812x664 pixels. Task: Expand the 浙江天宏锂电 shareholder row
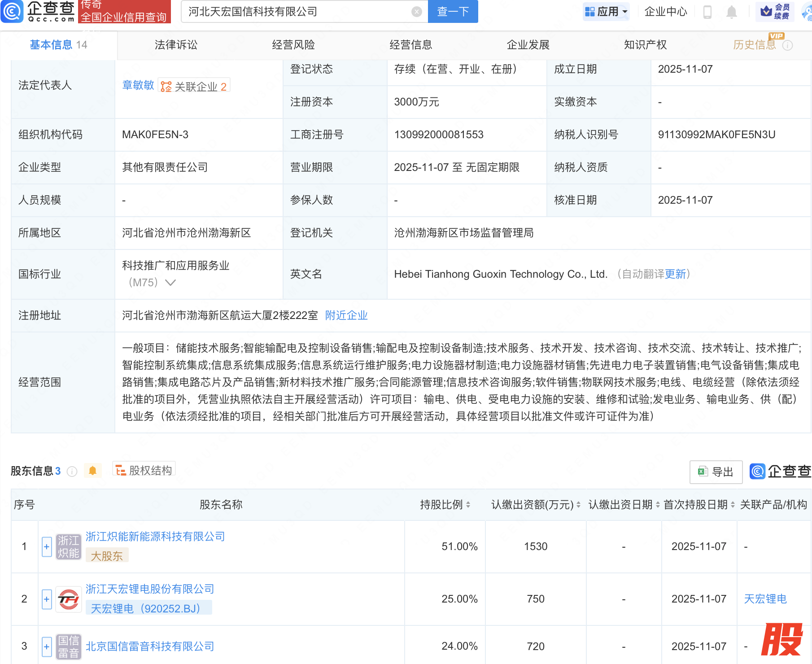click(x=47, y=599)
